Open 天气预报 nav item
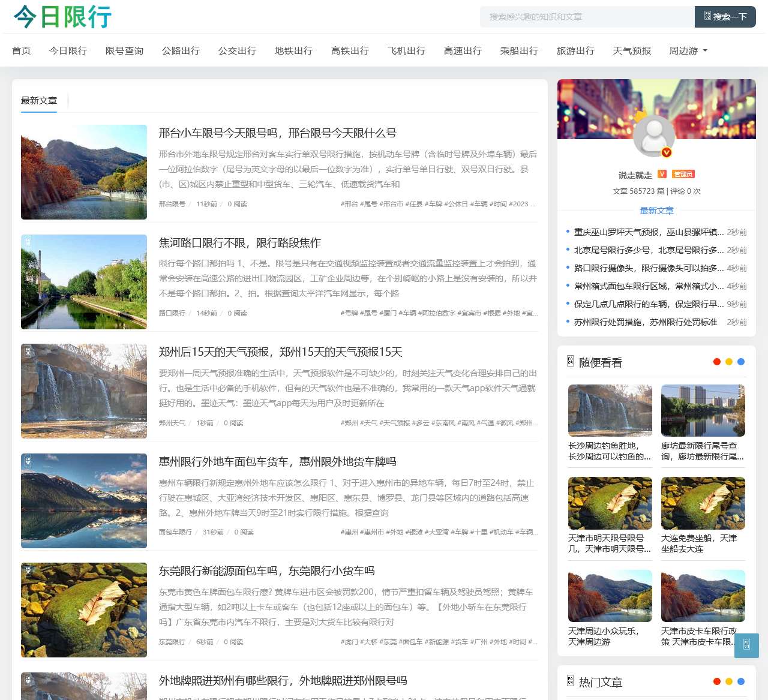 [632, 50]
